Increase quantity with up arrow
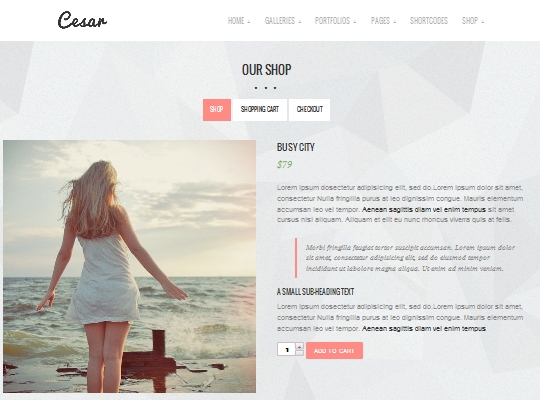This screenshot has height=400, width=540. 299,346
